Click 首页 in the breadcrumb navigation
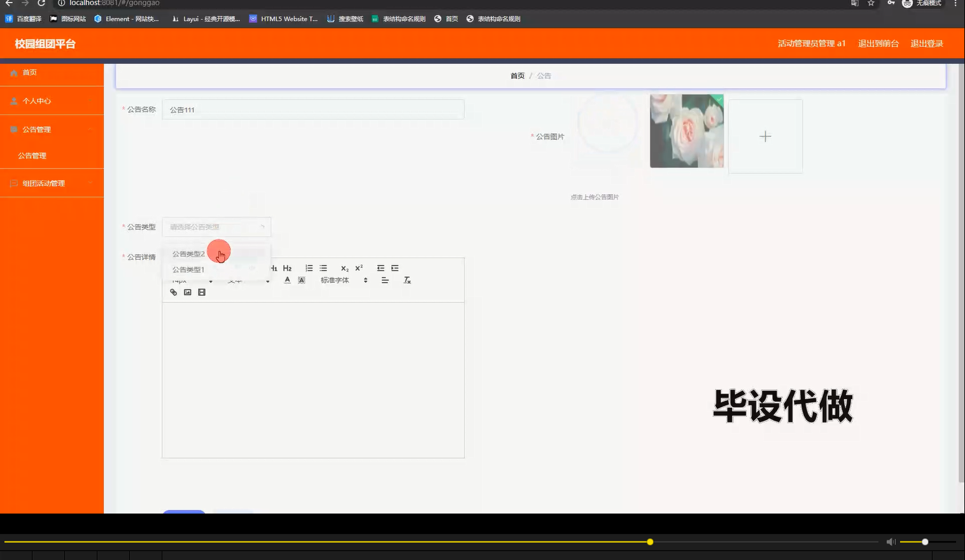This screenshot has height=560, width=965. coord(518,75)
